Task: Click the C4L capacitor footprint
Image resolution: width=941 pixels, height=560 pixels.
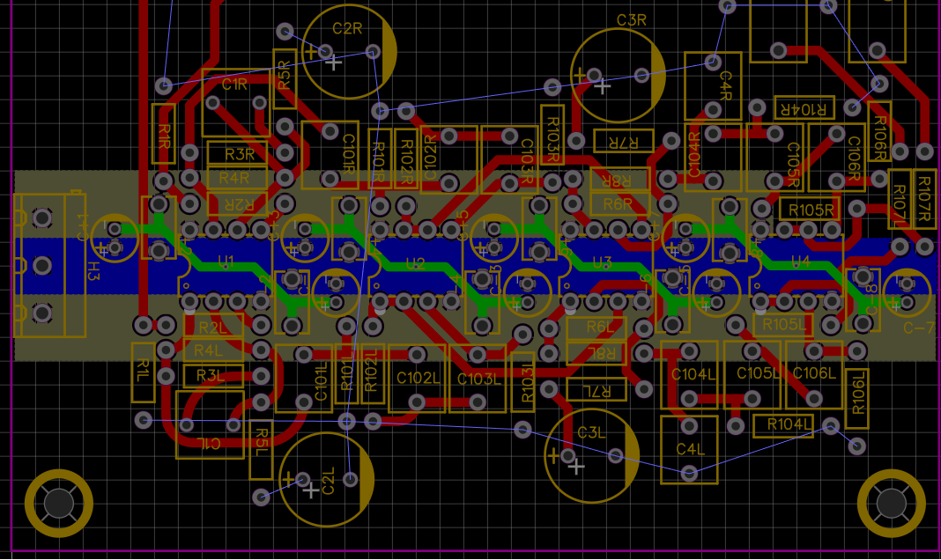Action: coord(690,450)
